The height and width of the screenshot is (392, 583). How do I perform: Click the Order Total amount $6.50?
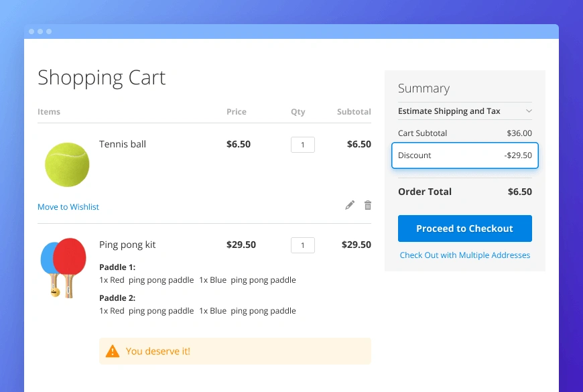[519, 192]
